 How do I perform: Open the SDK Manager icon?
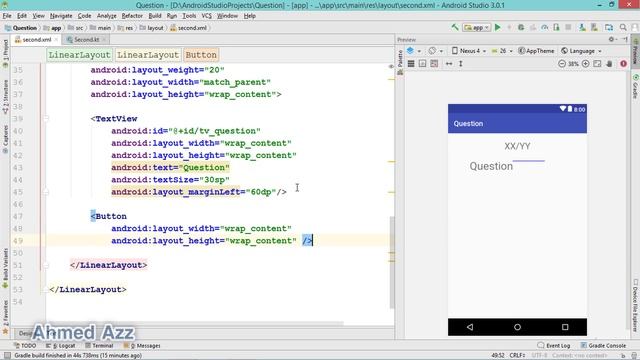tap(594, 27)
